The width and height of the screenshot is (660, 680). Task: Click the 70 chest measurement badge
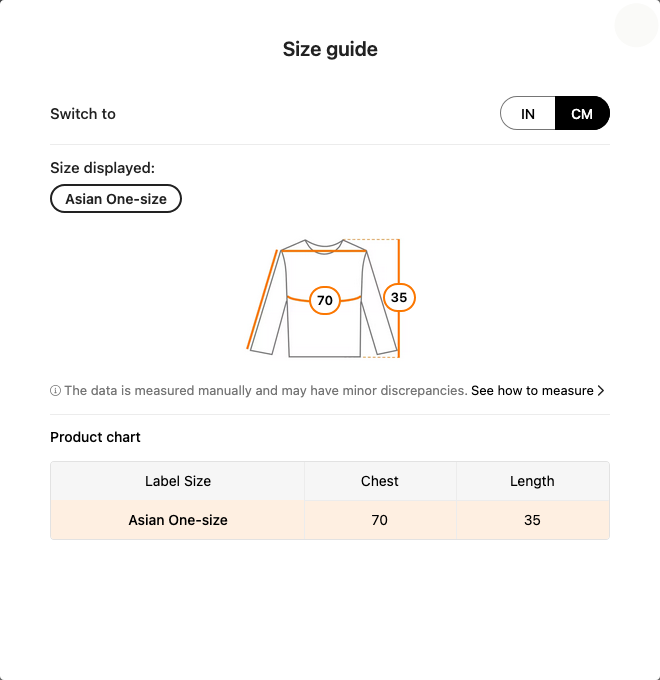point(325,300)
